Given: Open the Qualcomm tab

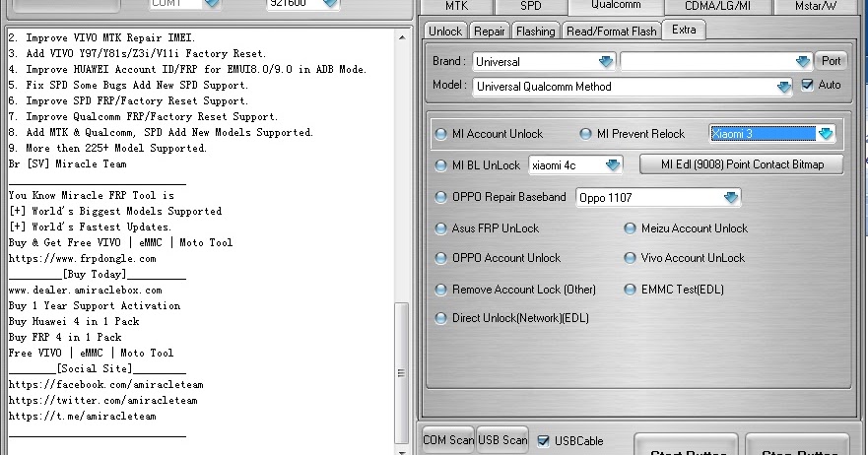Looking at the screenshot, I should (x=616, y=6).
